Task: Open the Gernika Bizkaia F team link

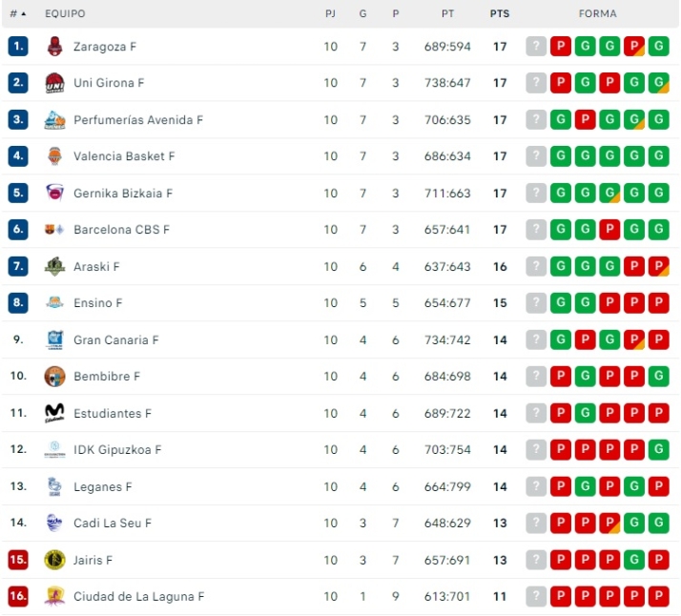Action: tap(123, 194)
